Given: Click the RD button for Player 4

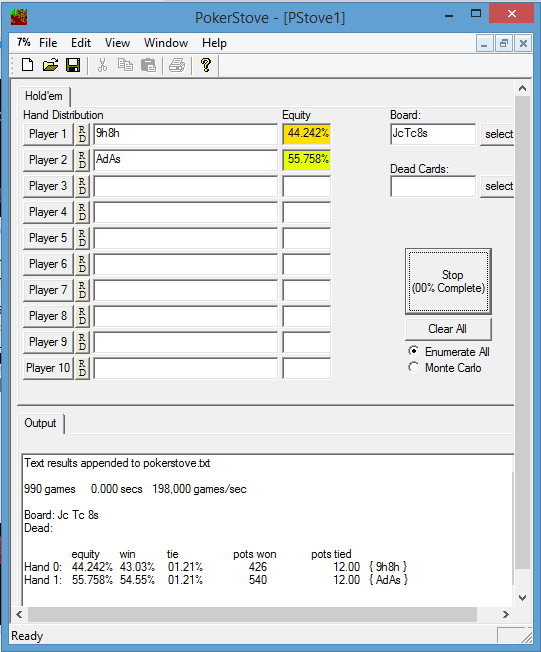Looking at the screenshot, I should click(82, 212).
